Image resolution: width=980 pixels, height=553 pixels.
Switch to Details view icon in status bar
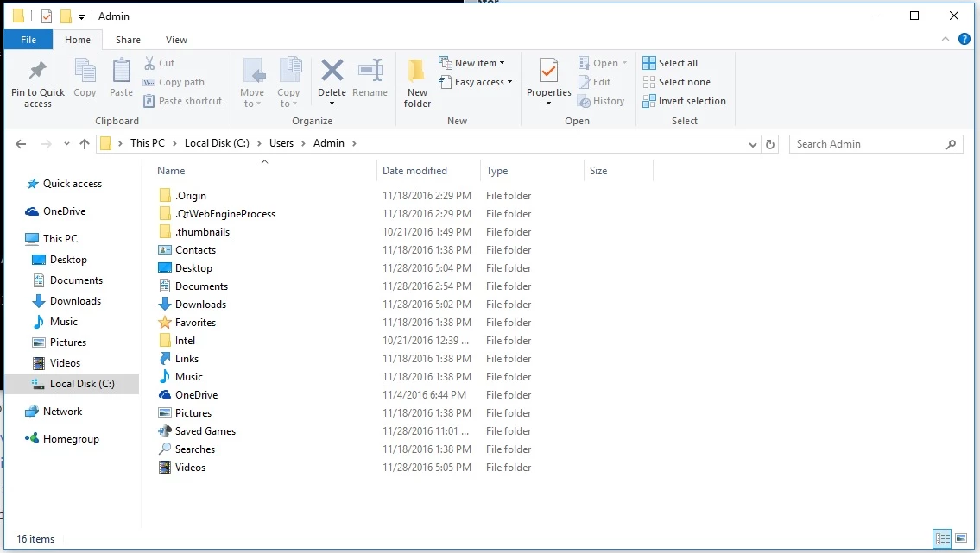pyautogui.click(x=942, y=538)
